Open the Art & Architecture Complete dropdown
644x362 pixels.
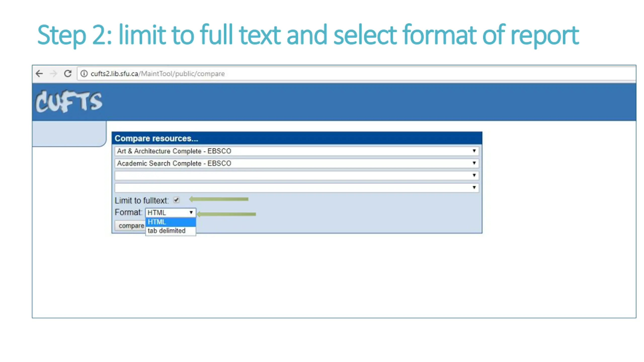[297, 151]
